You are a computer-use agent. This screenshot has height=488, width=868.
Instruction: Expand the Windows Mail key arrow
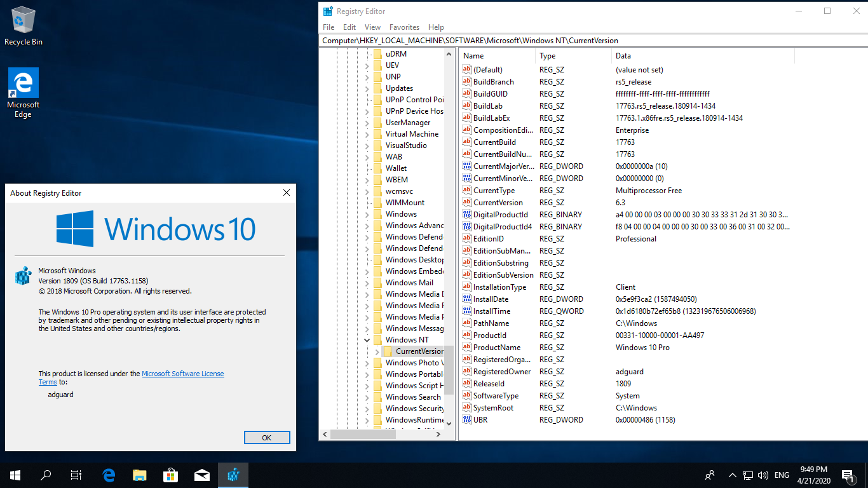pyautogui.click(x=367, y=283)
